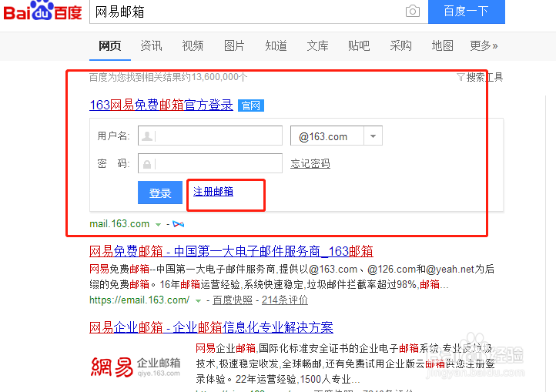
Task: Click the blue 登录 button
Action: (x=160, y=193)
